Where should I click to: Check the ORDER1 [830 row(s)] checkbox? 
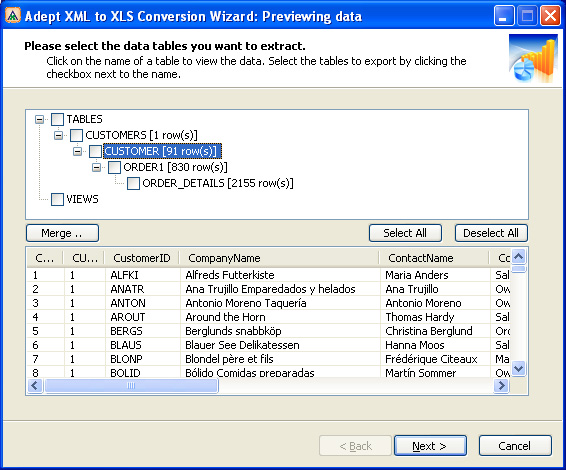click(x=114, y=167)
